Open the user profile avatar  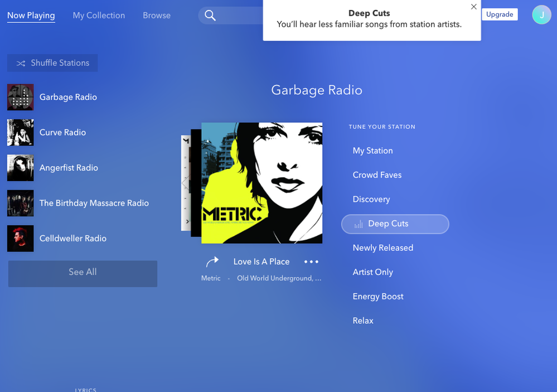[x=541, y=15]
